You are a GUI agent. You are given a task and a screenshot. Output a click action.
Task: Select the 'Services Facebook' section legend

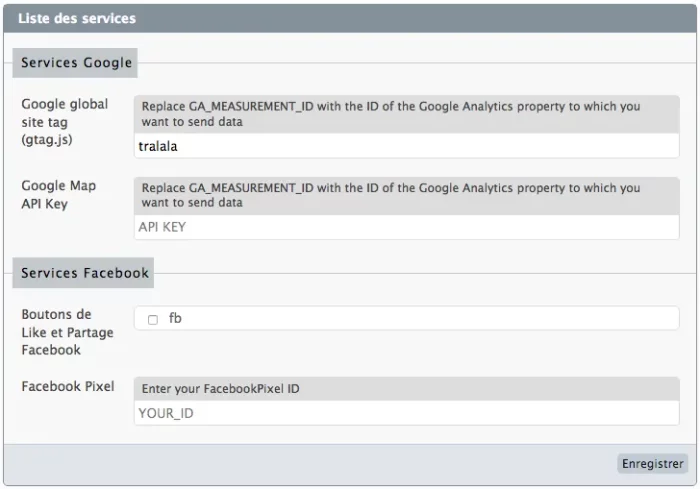click(x=83, y=273)
